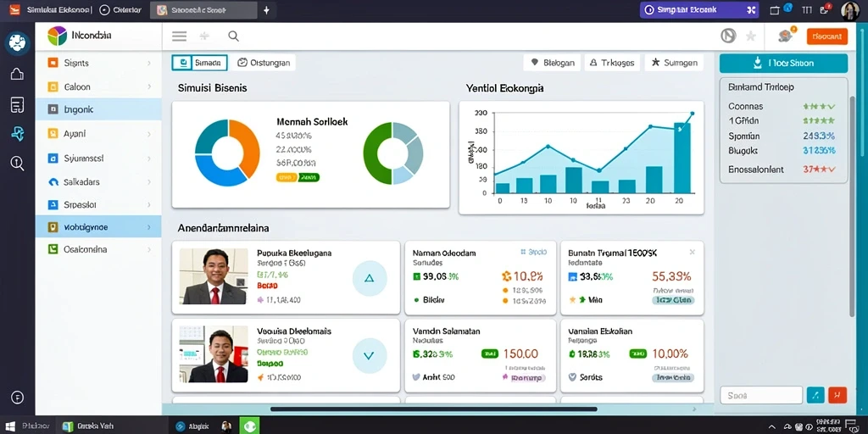The height and width of the screenshot is (434, 868).
Task: Click the Blelogan filter button
Action: tap(552, 63)
